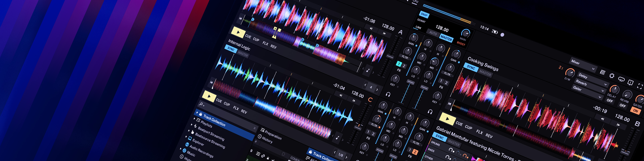Skip to start of Cooking Swings track
644x161 pixels.
coord(449,103)
